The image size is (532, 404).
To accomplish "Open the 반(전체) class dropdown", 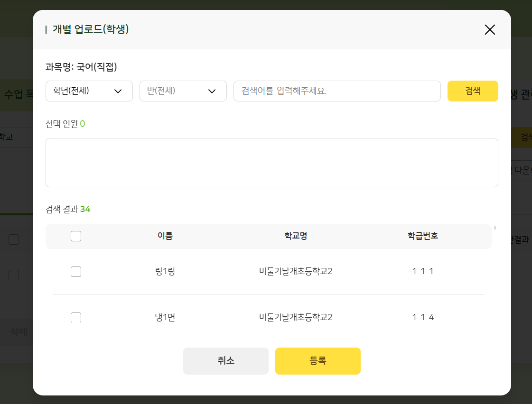I will [x=183, y=91].
